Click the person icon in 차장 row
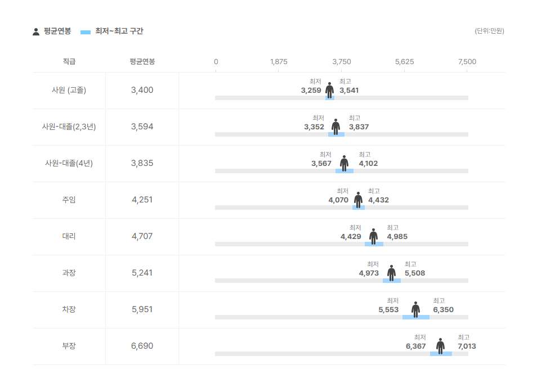This screenshot has width=537, height=392. 415,309
